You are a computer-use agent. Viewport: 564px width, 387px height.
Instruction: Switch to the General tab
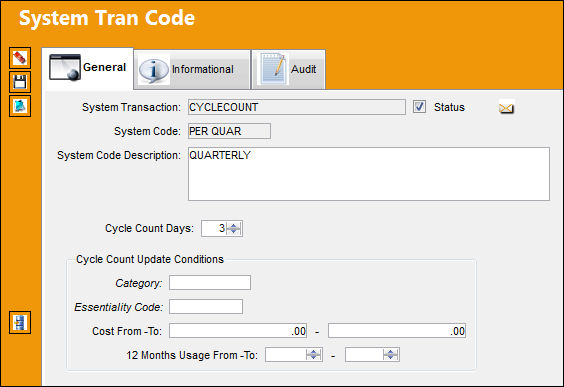point(87,68)
